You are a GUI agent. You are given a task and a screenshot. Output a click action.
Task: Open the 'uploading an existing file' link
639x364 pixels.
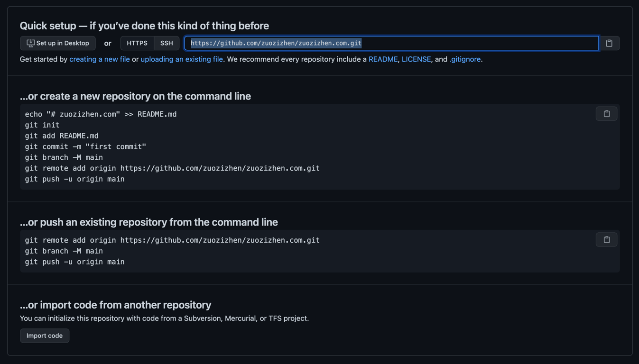[x=182, y=59]
